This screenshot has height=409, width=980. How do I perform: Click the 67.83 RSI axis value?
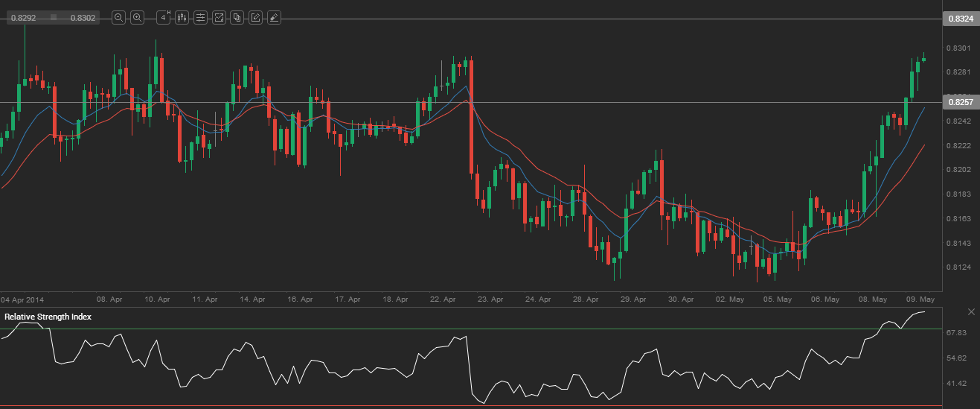(x=956, y=332)
